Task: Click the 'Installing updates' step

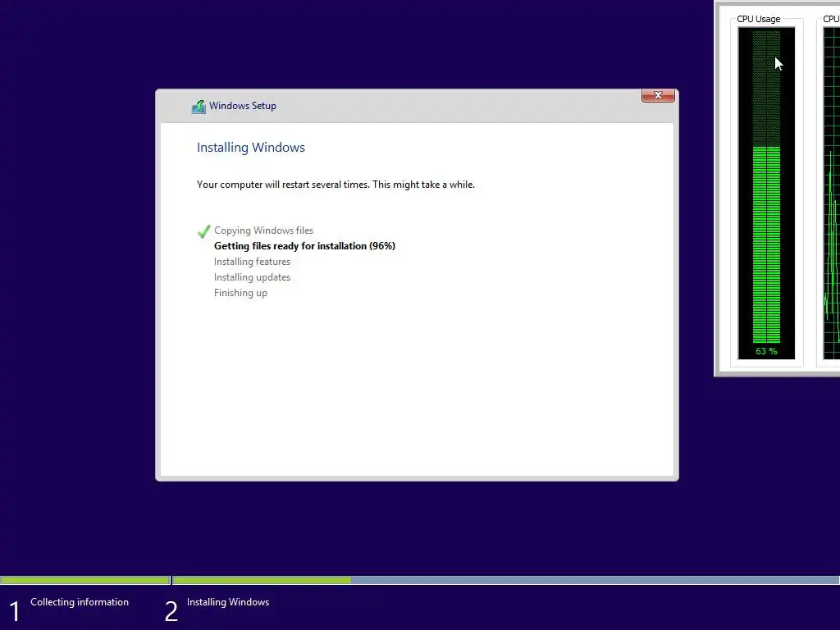Action: (x=252, y=277)
